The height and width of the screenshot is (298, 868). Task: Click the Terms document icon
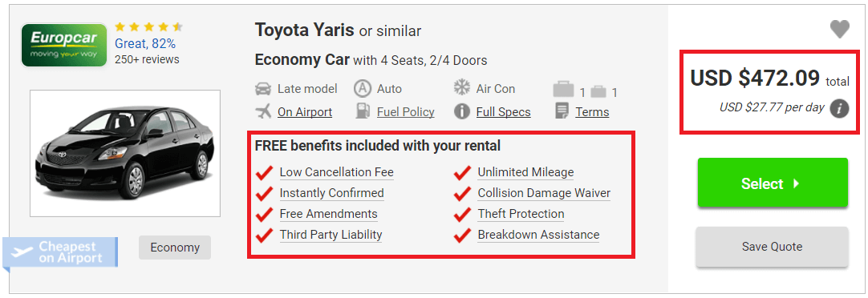[562, 111]
